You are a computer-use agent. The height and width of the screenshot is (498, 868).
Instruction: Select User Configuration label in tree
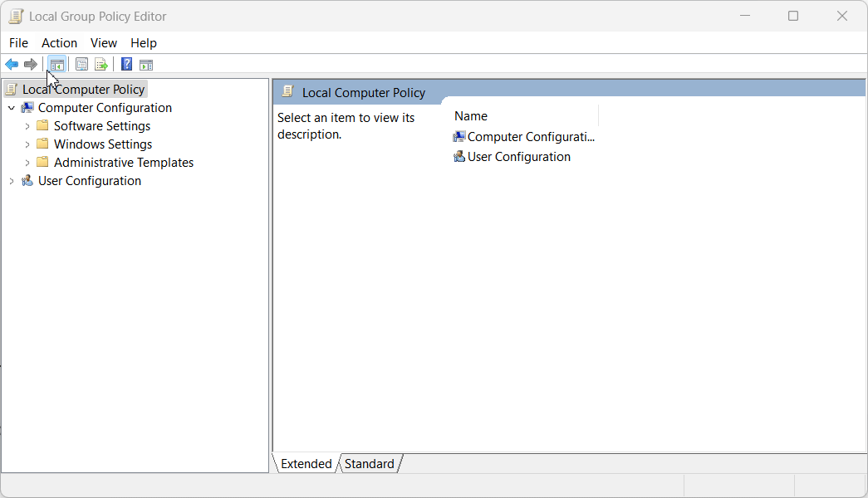click(89, 180)
